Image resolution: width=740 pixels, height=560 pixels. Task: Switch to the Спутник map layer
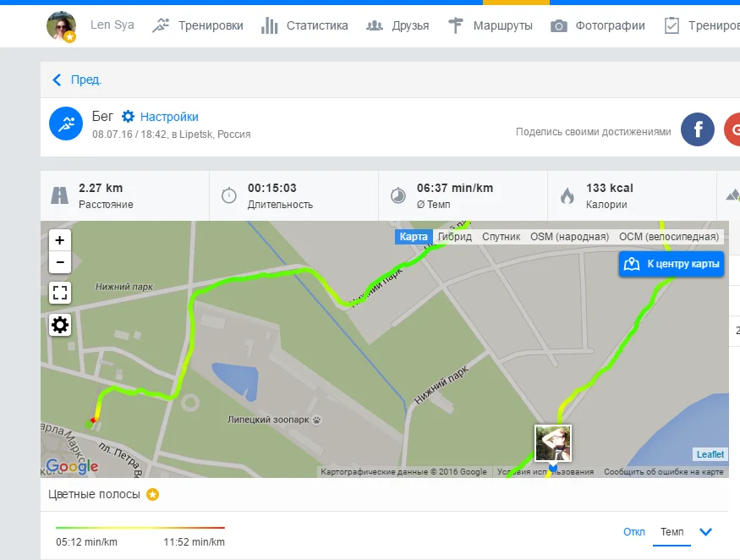pos(502,237)
